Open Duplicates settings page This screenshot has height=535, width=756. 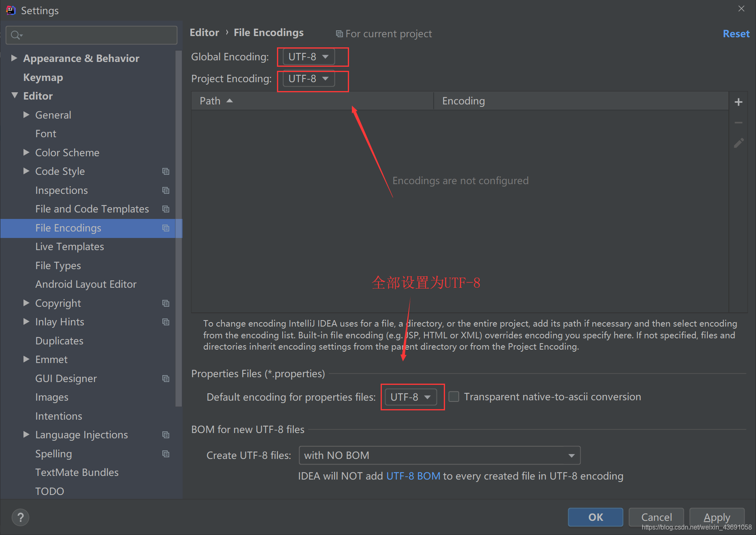[59, 341]
